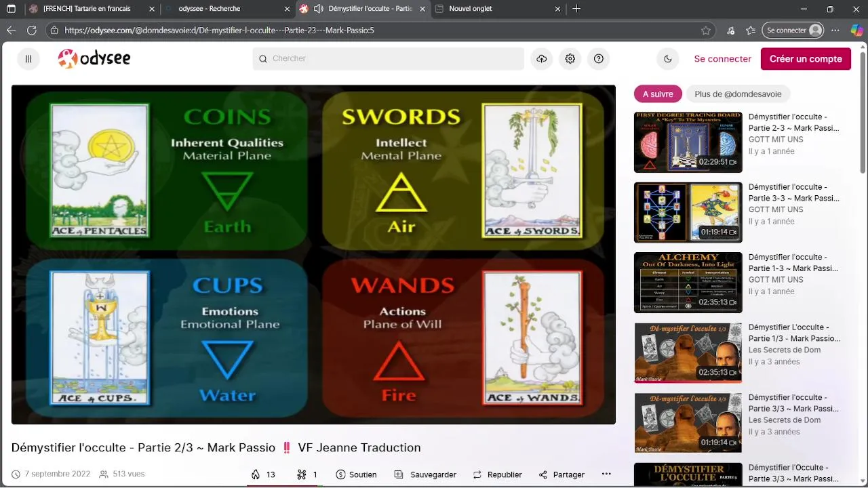Open the help question mark icon
The height and width of the screenshot is (488, 868).
click(599, 59)
